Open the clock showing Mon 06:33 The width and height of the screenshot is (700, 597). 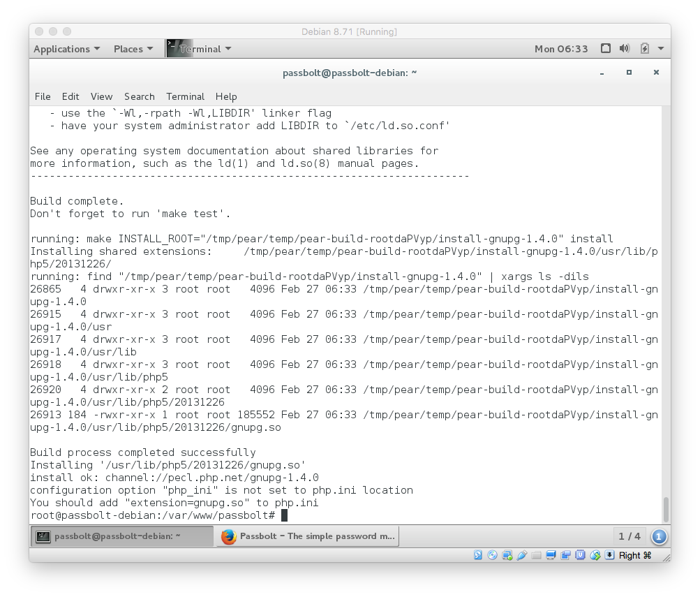561,49
